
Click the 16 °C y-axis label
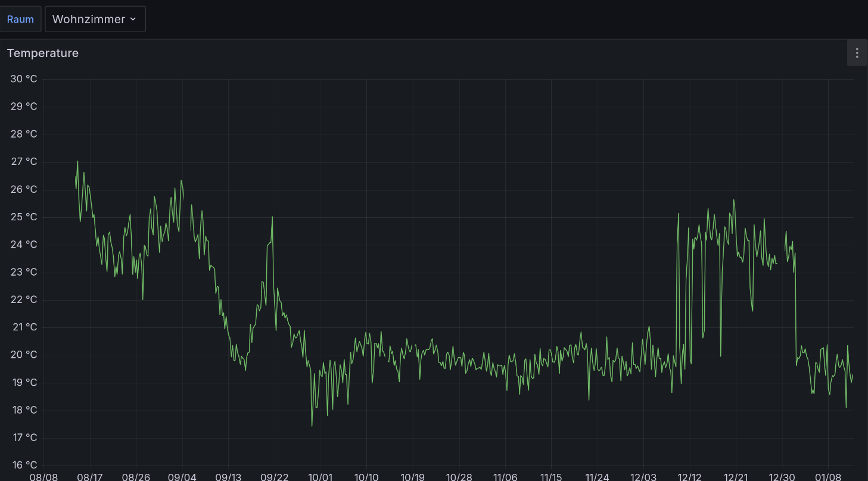24,465
